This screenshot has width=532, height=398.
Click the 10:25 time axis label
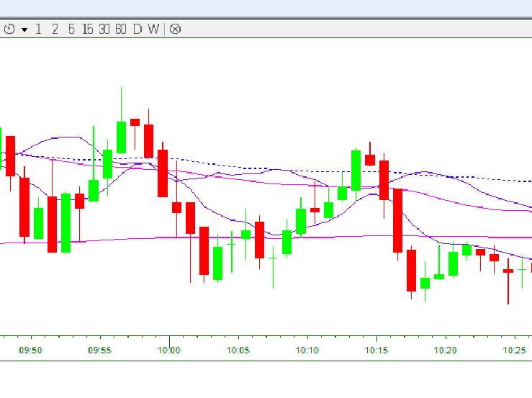(515, 350)
